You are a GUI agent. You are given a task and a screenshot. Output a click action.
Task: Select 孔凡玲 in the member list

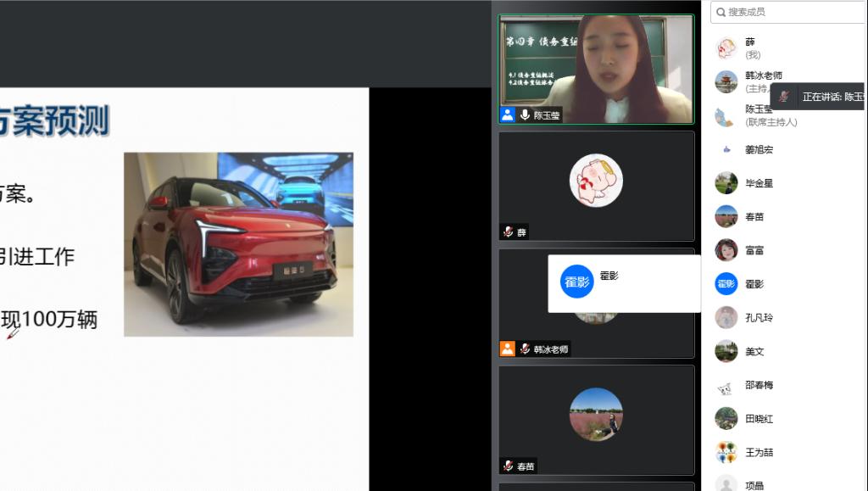[759, 318]
